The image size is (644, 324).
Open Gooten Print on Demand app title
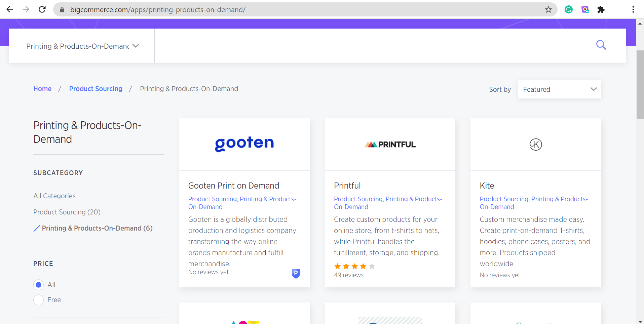234,186
